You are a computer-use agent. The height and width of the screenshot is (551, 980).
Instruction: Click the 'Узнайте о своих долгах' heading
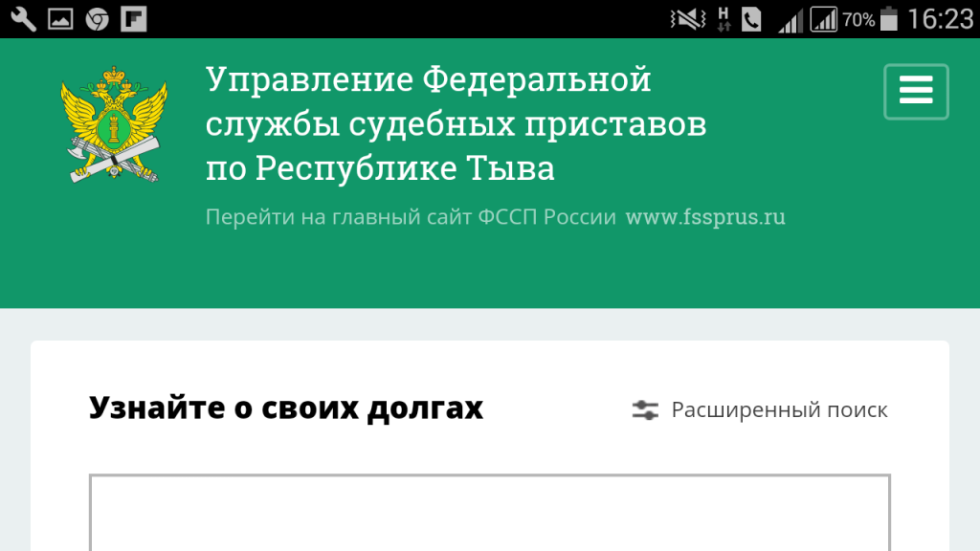[x=285, y=408]
